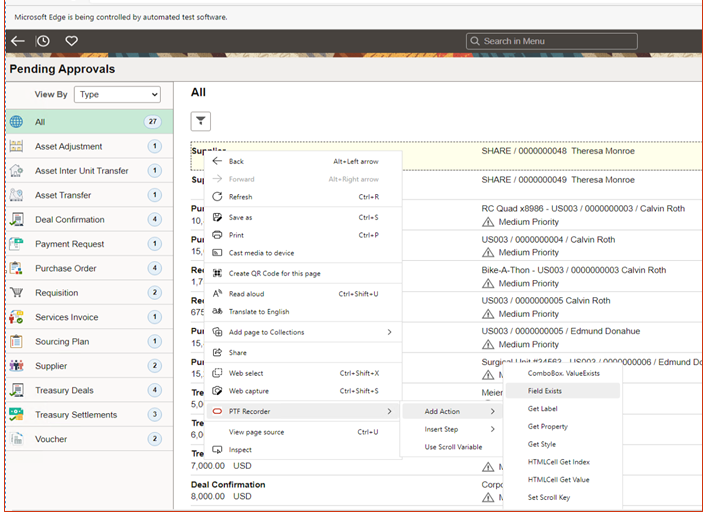
Task: Click the Web capture icon
Action: pyautogui.click(x=217, y=391)
